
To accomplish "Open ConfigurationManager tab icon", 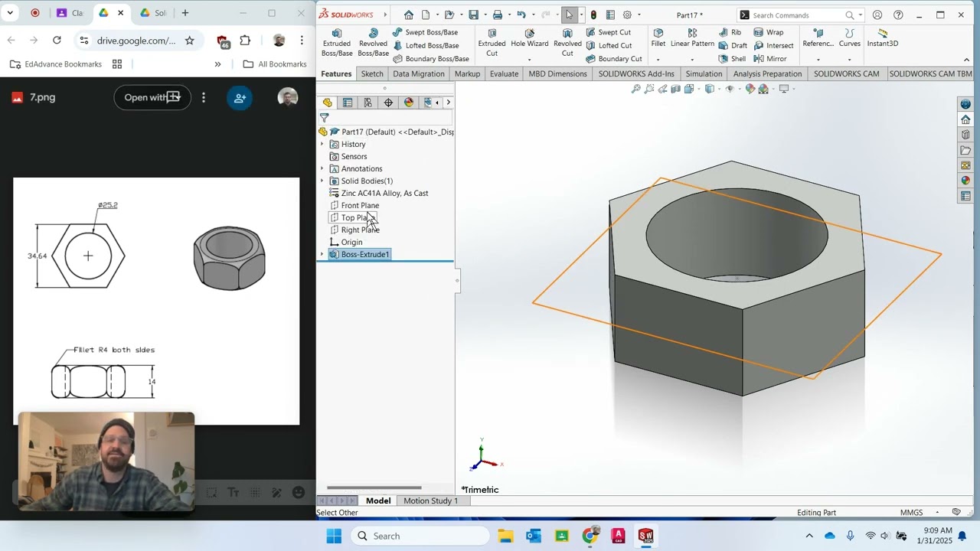I will (368, 103).
